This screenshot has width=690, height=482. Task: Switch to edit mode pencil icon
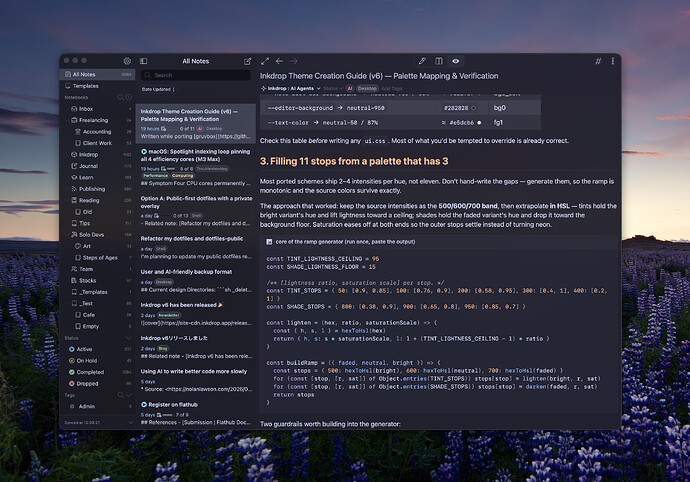tap(422, 61)
